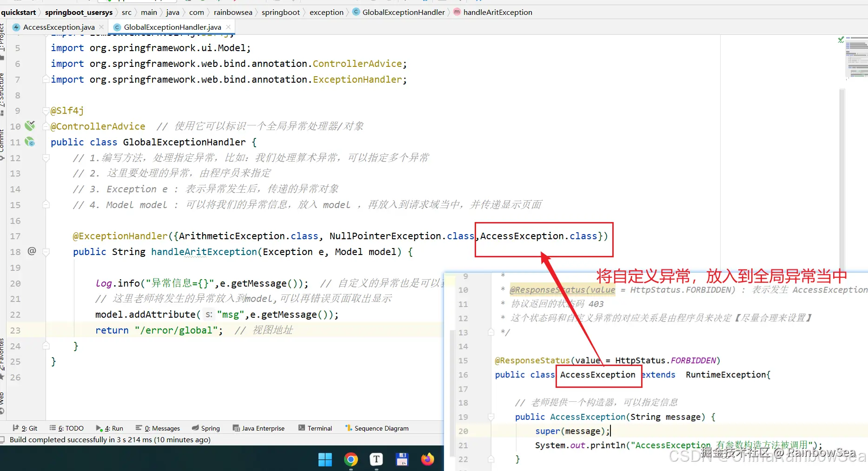The image size is (868, 471).
Task: Open the Commit side panel
Action: click(2, 144)
